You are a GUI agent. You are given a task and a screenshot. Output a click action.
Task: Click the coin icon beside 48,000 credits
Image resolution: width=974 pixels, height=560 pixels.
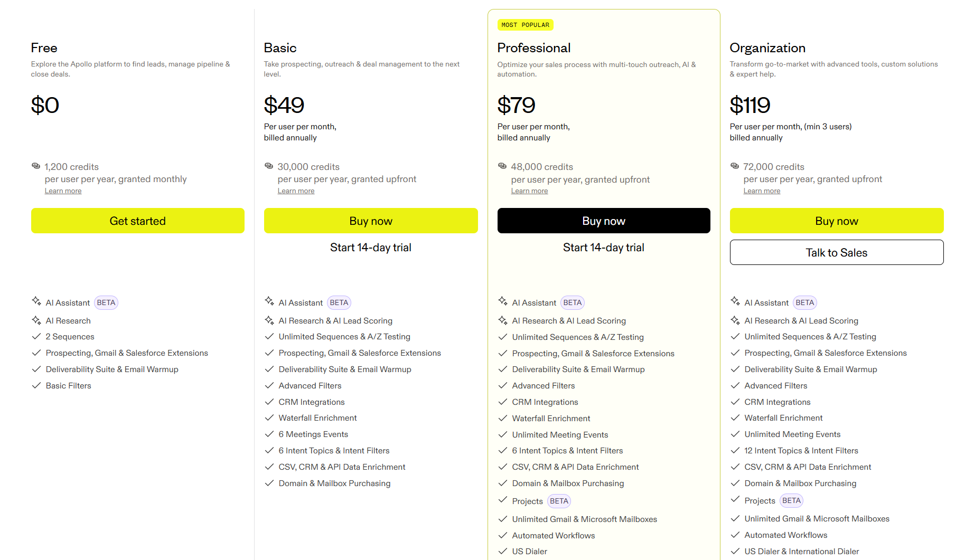point(502,166)
